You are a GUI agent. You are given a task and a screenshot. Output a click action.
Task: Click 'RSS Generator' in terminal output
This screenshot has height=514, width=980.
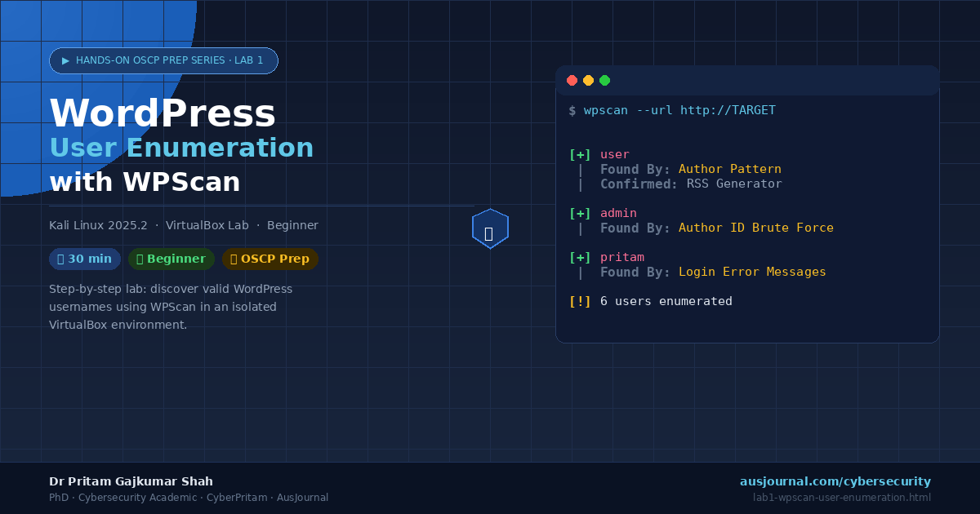pyautogui.click(x=734, y=184)
